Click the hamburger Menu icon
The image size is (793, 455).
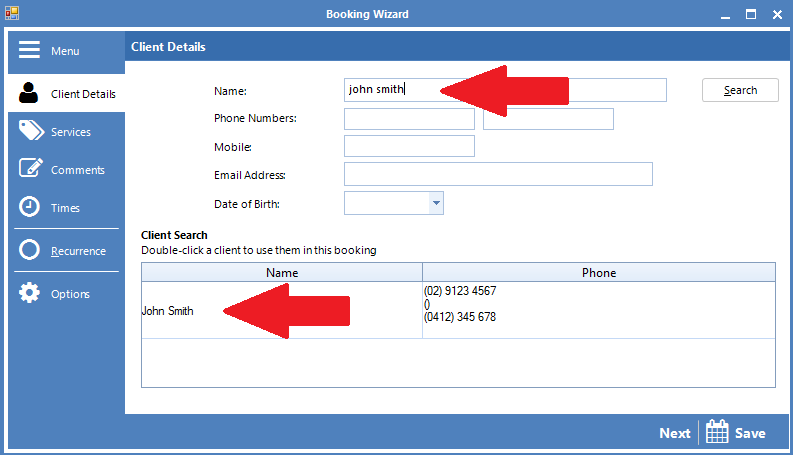tap(29, 50)
